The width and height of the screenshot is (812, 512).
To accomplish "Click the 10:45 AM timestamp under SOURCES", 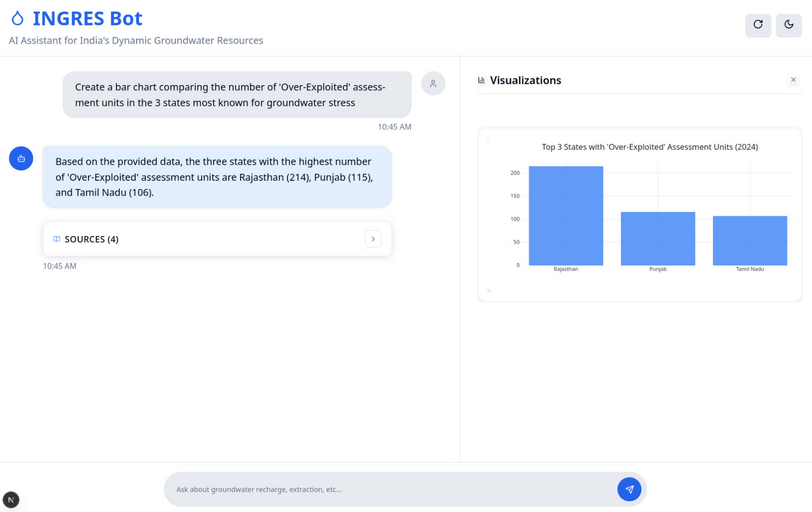I will click(x=60, y=266).
